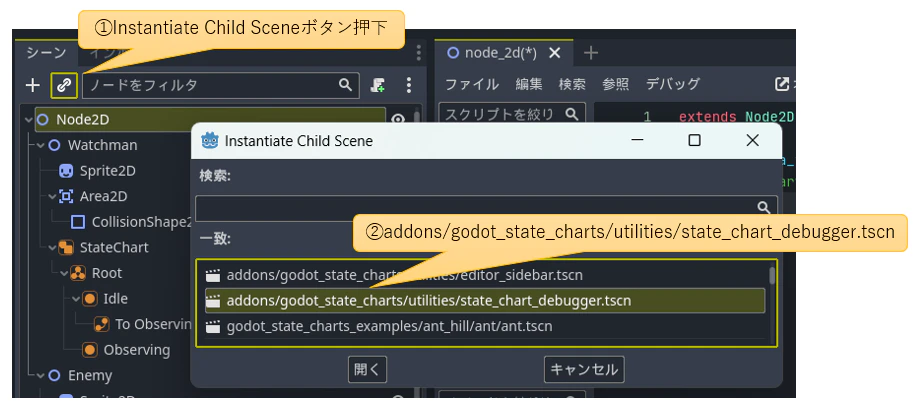916x401 pixels.
Task: Click the Sprite2D node icon under Watchman
Action: tap(66, 171)
